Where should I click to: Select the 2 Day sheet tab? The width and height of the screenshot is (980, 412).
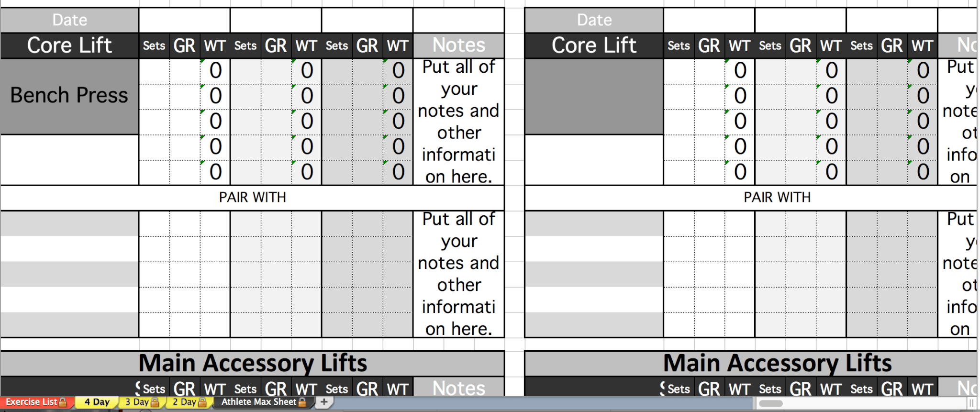coord(189,402)
